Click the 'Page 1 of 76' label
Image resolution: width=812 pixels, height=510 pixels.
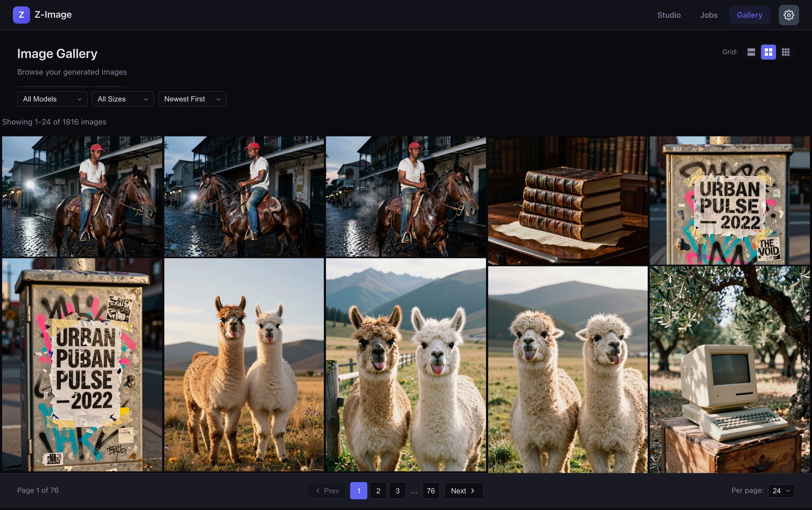(38, 490)
